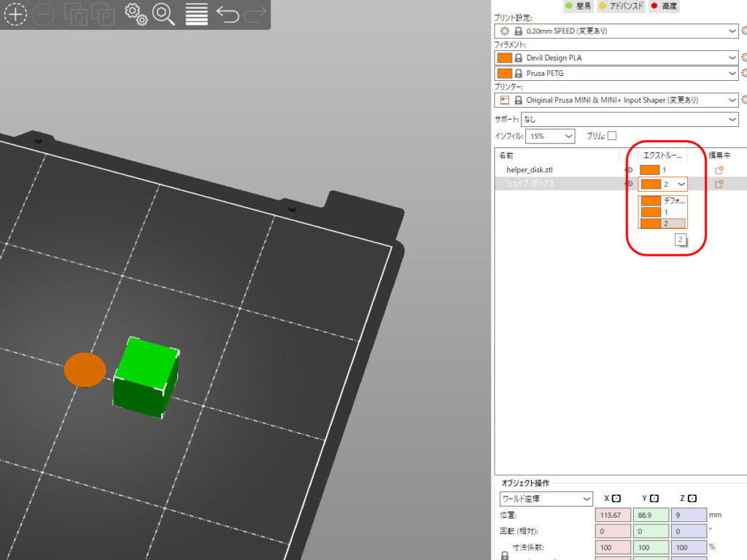Click the position X field showing 113.67
Image resolution: width=747 pixels, height=560 pixels.
click(613, 515)
